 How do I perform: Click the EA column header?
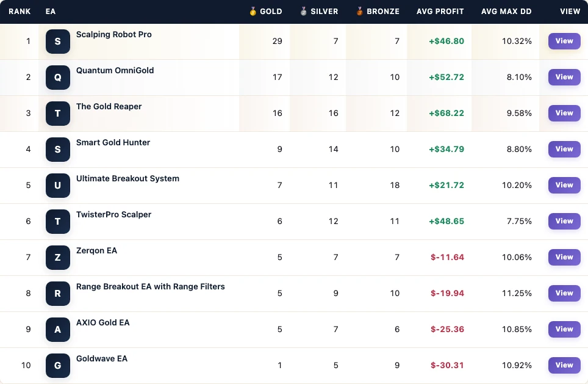tap(51, 12)
